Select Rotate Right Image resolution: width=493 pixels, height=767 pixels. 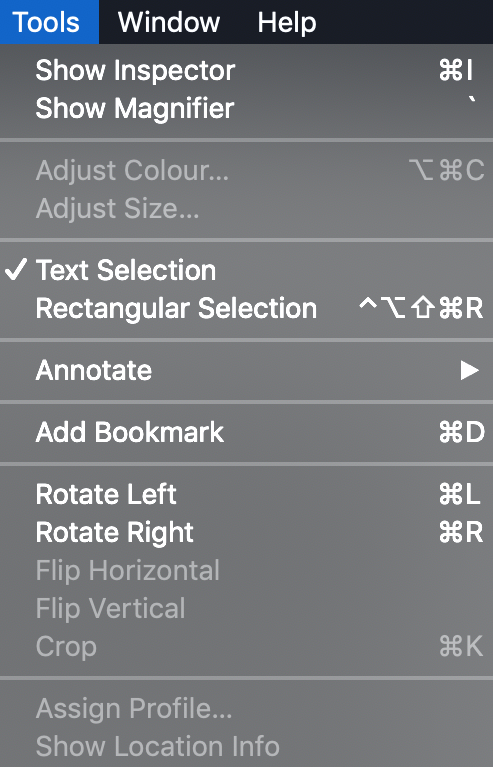(246, 532)
